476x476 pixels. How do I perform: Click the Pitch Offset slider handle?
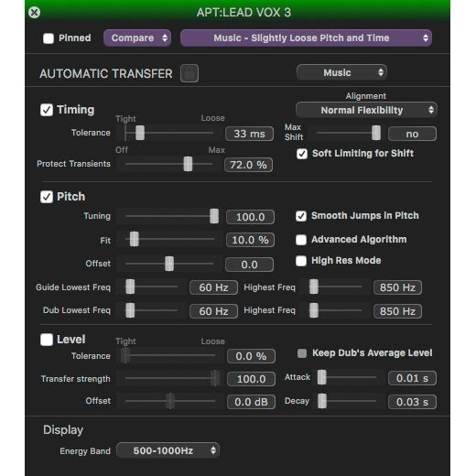tap(169, 264)
